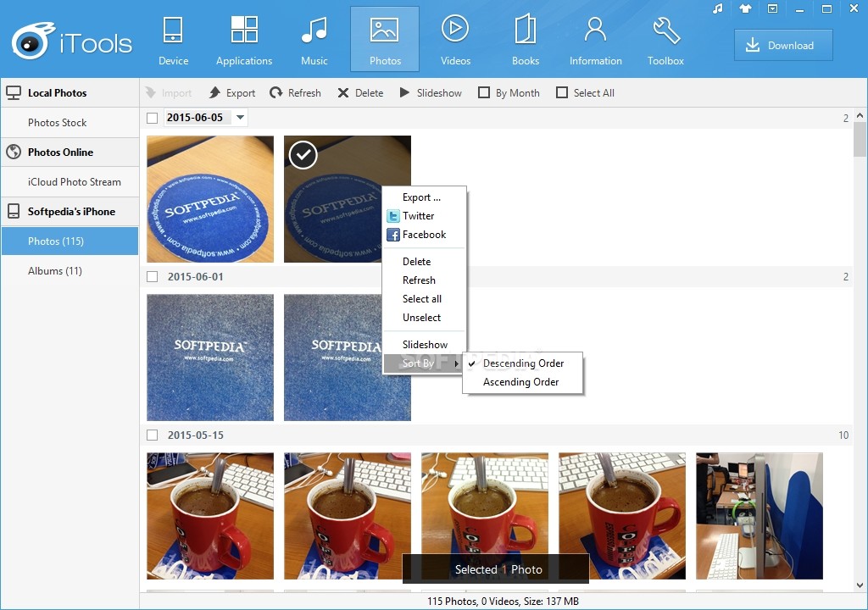Uncheck the selected coaster photo checkmark

pos(303,155)
